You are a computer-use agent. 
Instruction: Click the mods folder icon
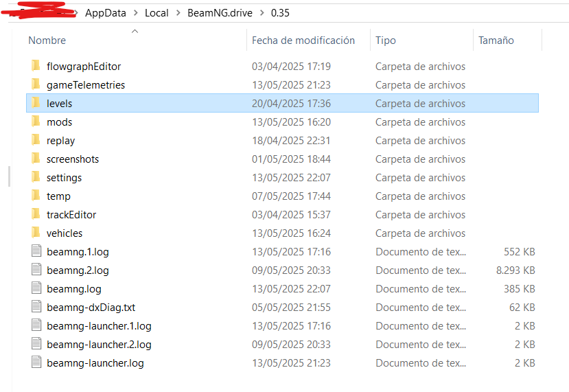click(36, 122)
